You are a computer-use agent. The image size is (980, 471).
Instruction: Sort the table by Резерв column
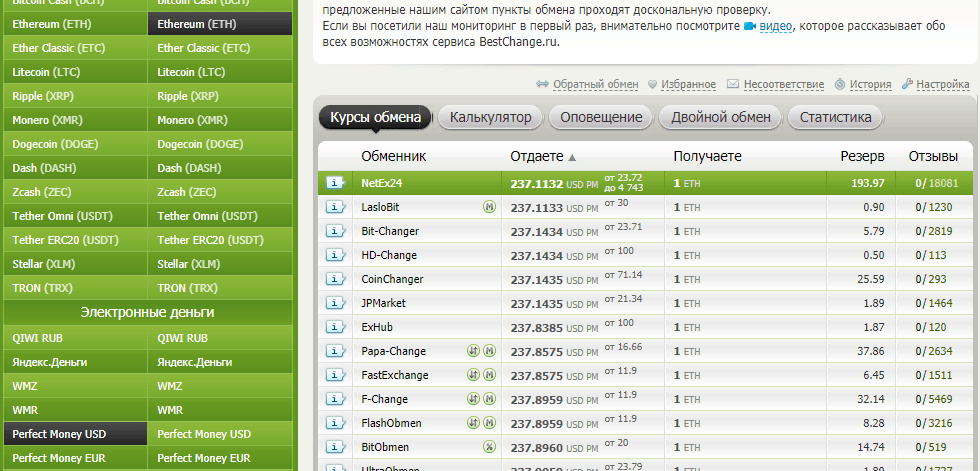(x=861, y=157)
